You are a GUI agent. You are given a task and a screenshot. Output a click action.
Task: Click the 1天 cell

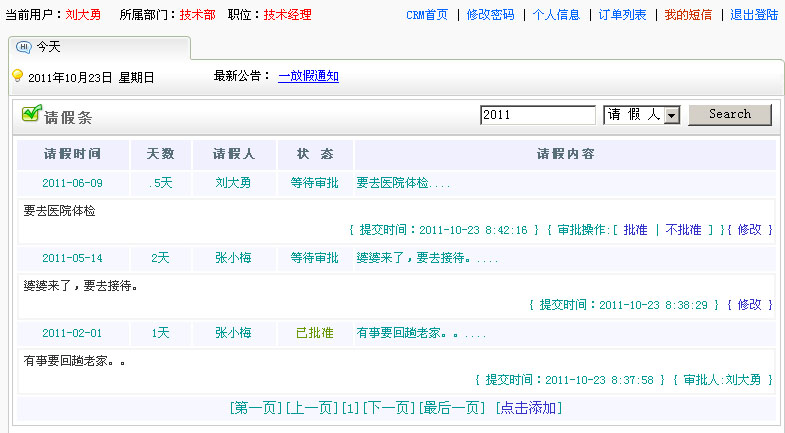(161, 333)
